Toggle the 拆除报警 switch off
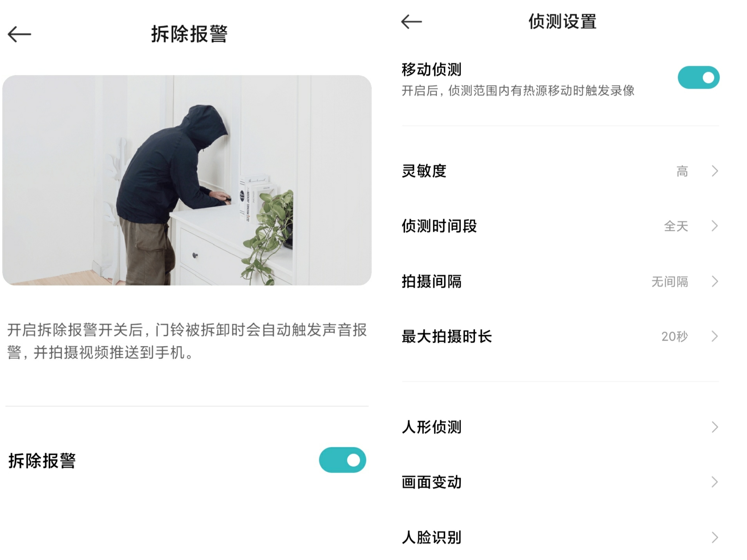Screen dimensions: 747x560 tap(342, 460)
